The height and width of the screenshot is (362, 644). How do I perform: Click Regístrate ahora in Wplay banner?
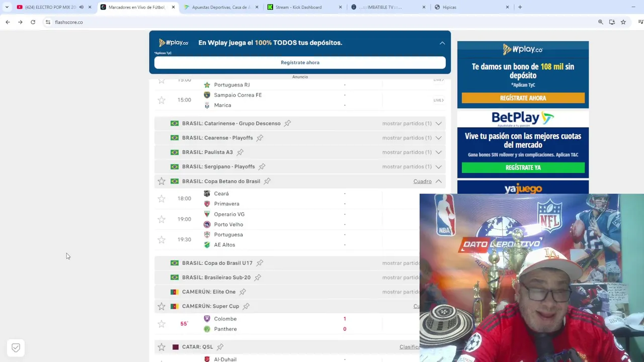[300, 62]
